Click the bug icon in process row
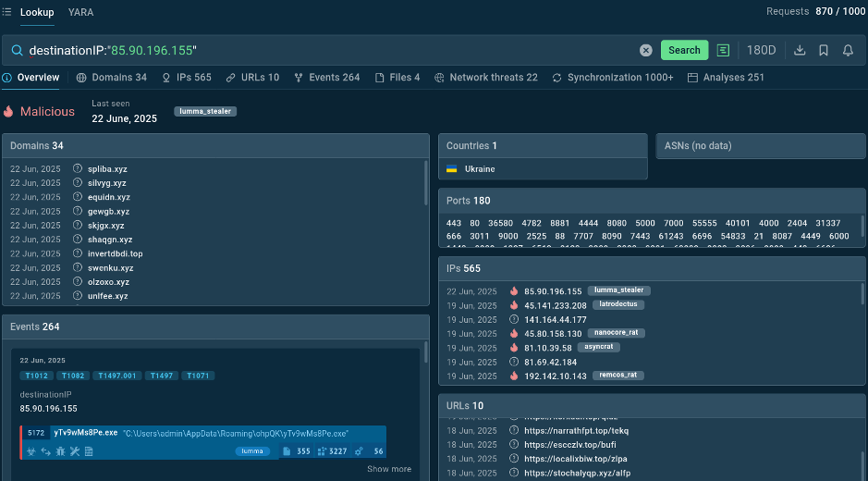 60,451
